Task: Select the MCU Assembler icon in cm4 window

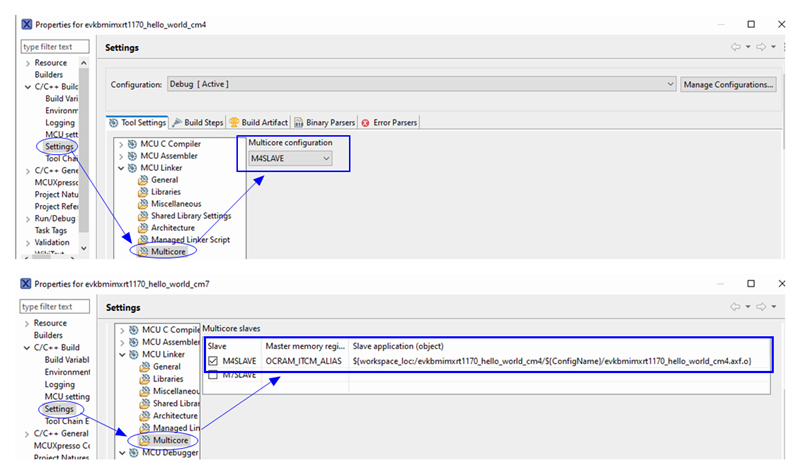Action: click(x=131, y=156)
